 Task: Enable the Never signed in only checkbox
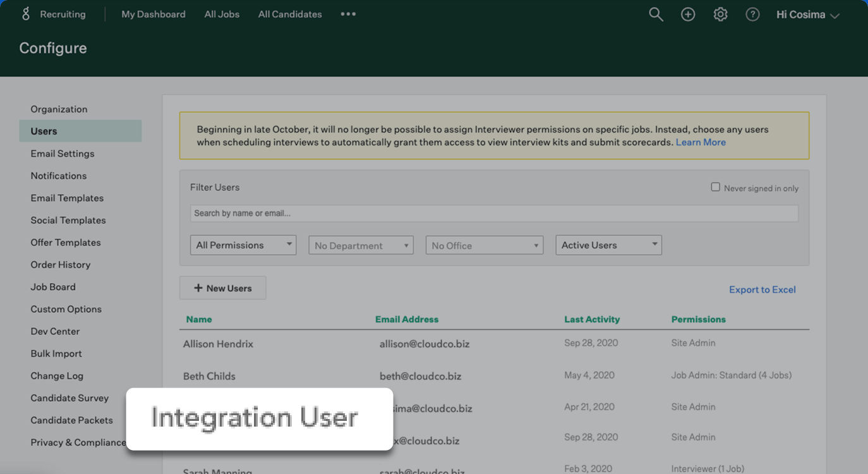715,187
